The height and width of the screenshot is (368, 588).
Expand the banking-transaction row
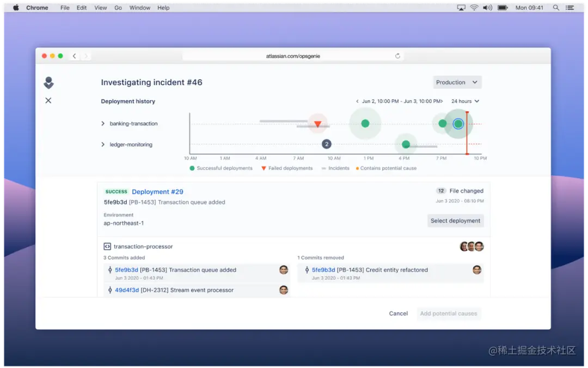(x=103, y=124)
